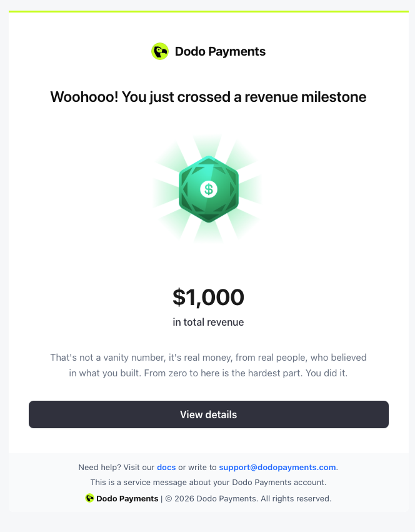Viewport: 415px width, 532px height.
Task: Open the View details button
Action: (208, 414)
